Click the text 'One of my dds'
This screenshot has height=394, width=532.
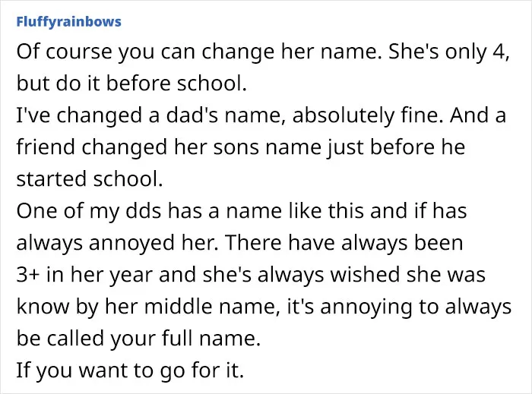89,211
